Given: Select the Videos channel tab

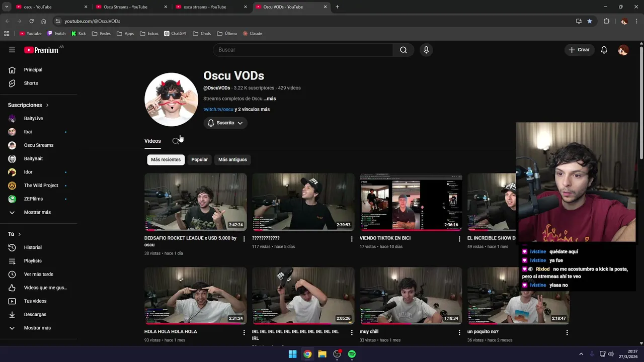Looking at the screenshot, I should [152, 141].
